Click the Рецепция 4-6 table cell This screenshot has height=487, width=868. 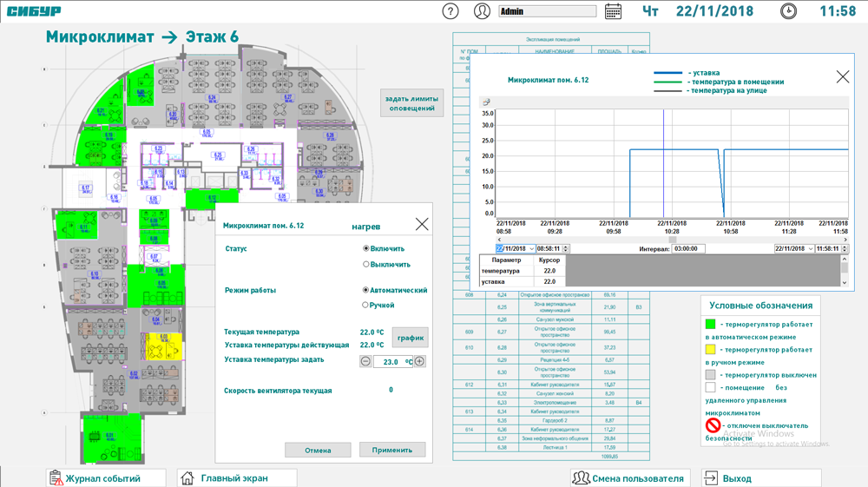tap(555, 359)
